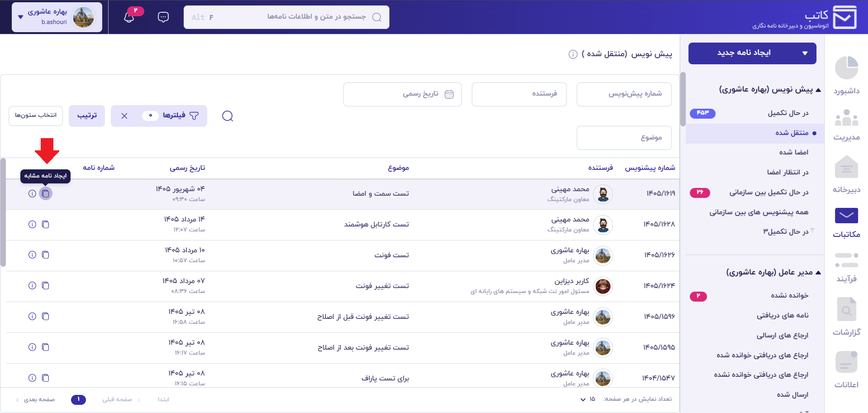Open مکاتبات in the sidebar

click(x=846, y=222)
